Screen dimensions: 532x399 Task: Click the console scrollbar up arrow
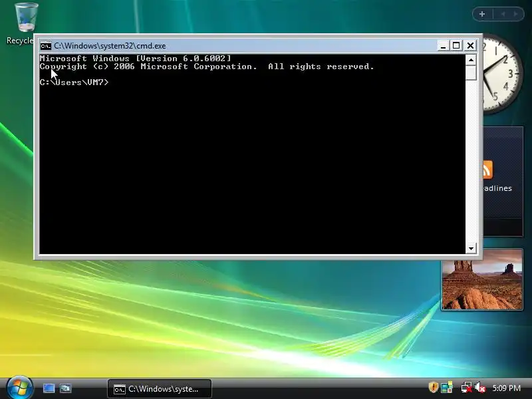(x=471, y=60)
